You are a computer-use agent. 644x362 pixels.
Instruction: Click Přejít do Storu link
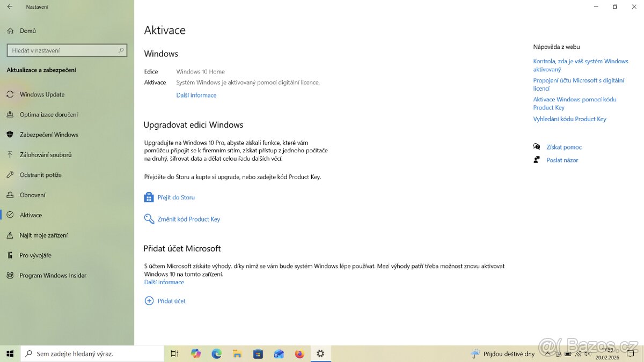pyautogui.click(x=175, y=197)
